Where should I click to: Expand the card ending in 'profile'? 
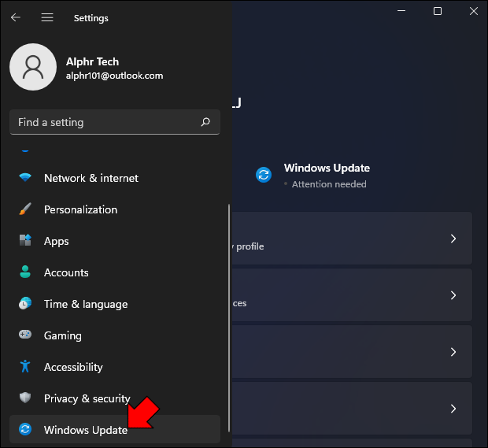[352, 238]
